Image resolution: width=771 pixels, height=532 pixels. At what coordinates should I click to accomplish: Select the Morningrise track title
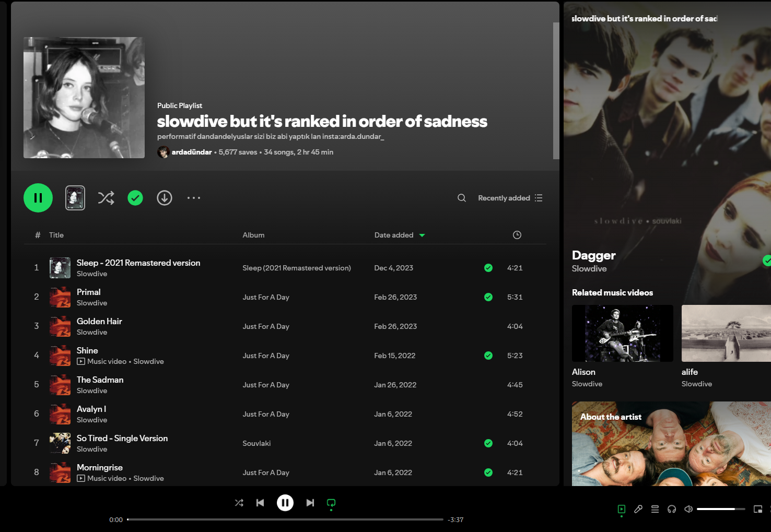tap(100, 467)
